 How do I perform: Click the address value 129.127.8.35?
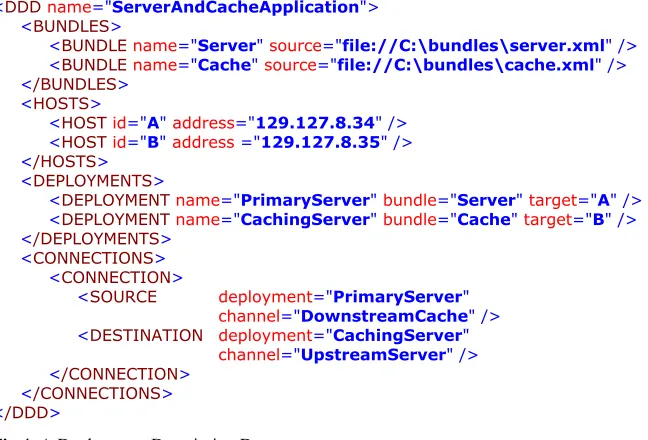coord(321,142)
